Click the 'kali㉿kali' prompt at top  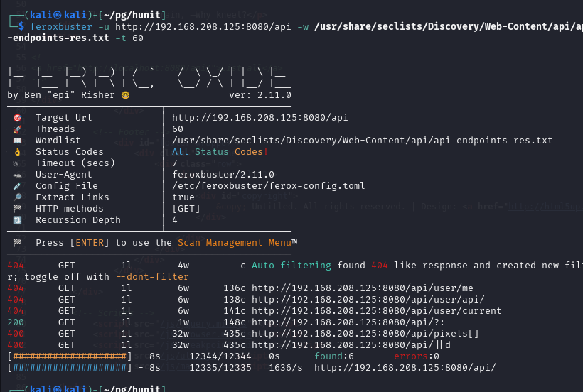point(58,15)
